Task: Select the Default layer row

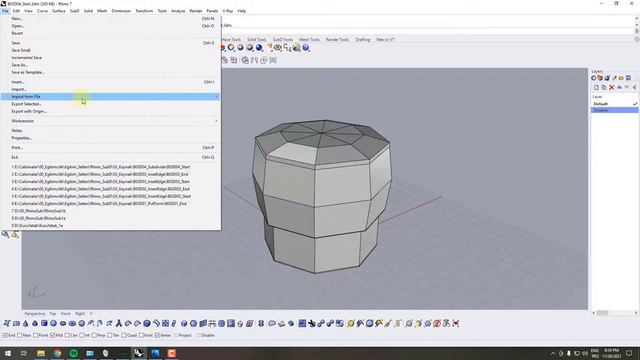Action: coord(614,104)
